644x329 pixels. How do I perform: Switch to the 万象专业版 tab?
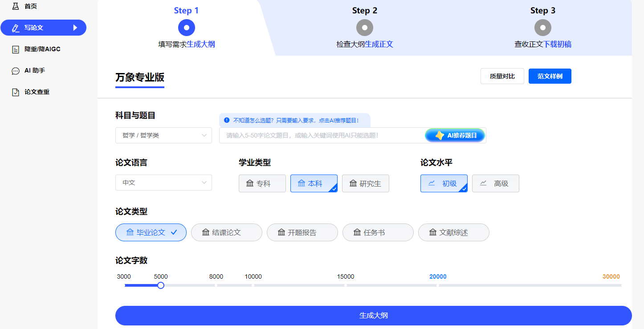coord(140,77)
